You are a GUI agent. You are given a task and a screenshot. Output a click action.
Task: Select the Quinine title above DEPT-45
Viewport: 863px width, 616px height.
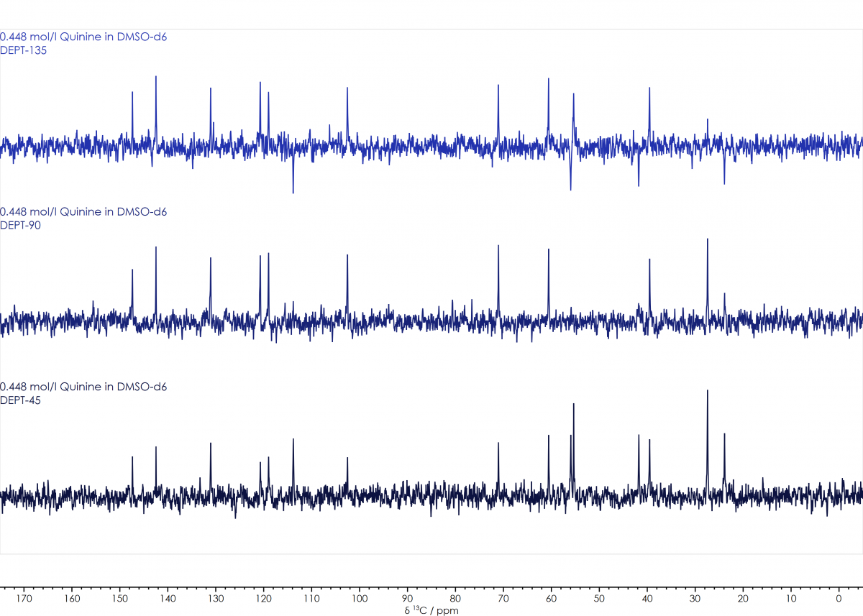coord(83,387)
